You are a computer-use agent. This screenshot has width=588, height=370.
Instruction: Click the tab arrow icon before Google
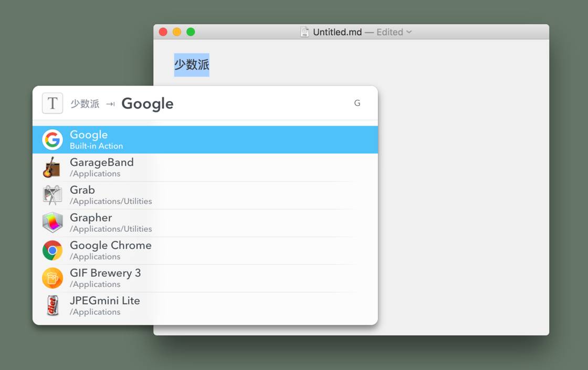point(110,104)
